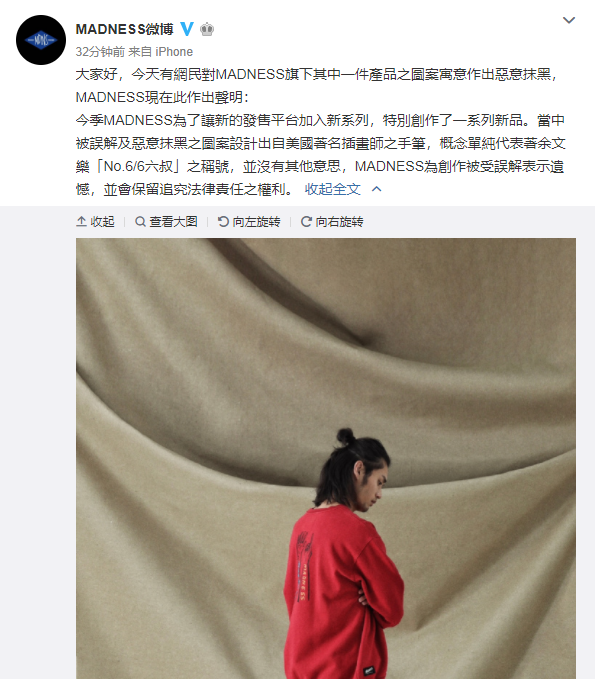Open the MADNESS profile avatar
The image size is (595, 679).
(x=41, y=40)
